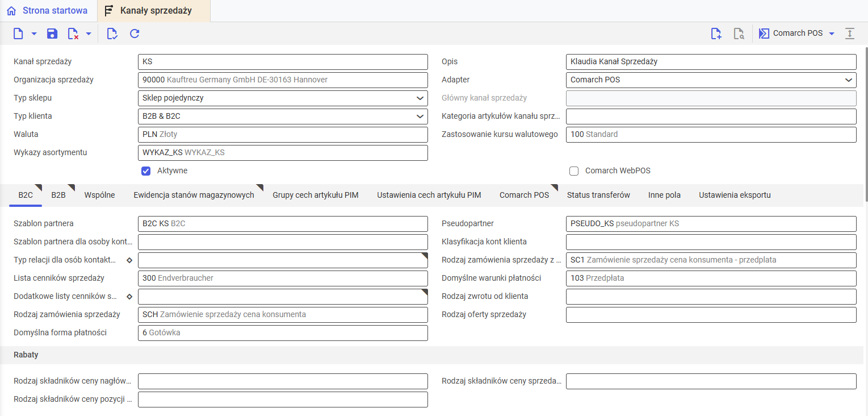Click the Kanał sprzedaży field containing KS
Viewport: 868px width, 416px height.
point(283,61)
